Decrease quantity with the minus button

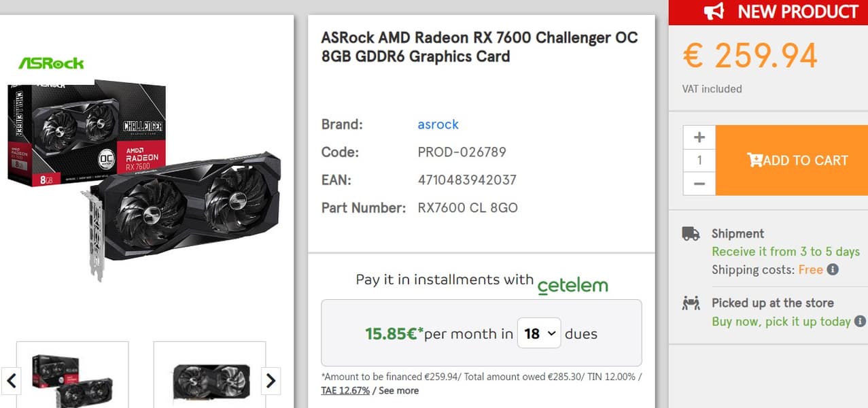[x=699, y=184]
